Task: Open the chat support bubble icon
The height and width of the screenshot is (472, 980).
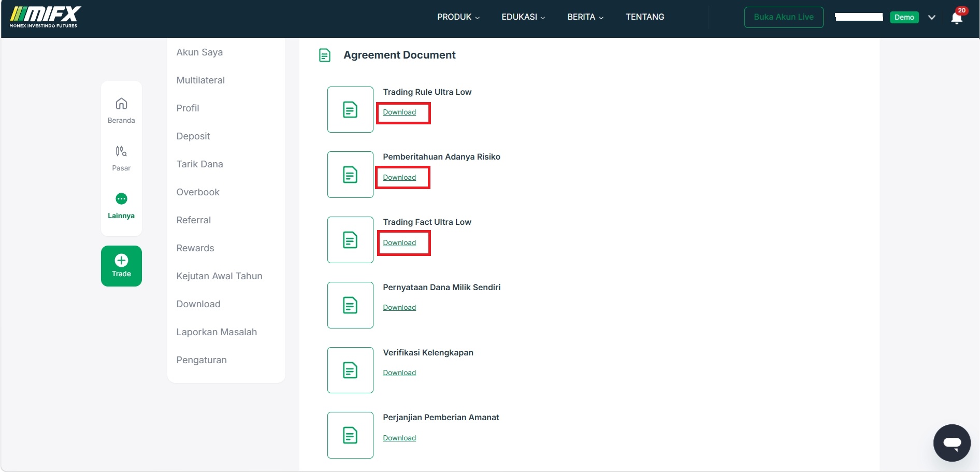Action: [952, 443]
